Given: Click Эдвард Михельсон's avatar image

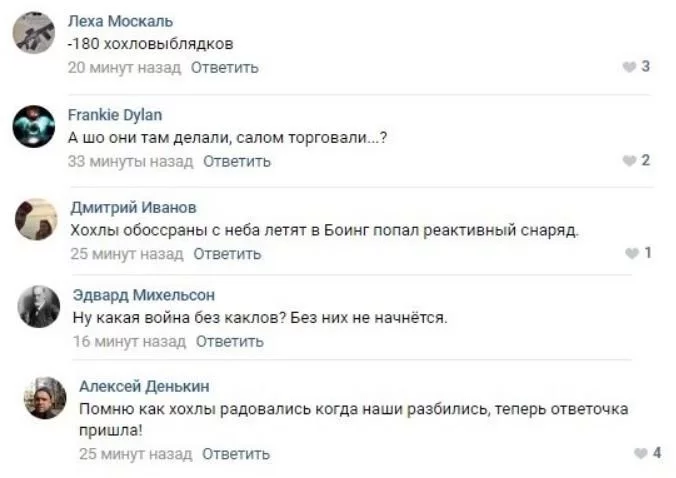Looking at the screenshot, I should tap(38, 306).
